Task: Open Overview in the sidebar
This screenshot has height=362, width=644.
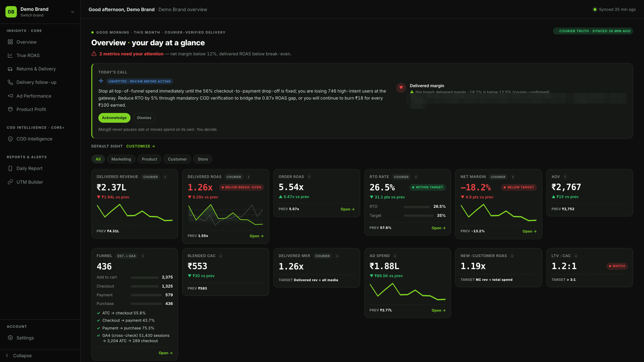Action: coord(40,42)
